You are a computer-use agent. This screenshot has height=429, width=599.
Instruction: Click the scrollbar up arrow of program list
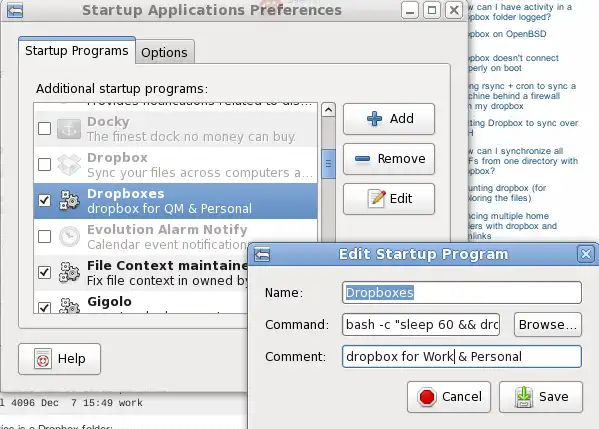click(328, 110)
